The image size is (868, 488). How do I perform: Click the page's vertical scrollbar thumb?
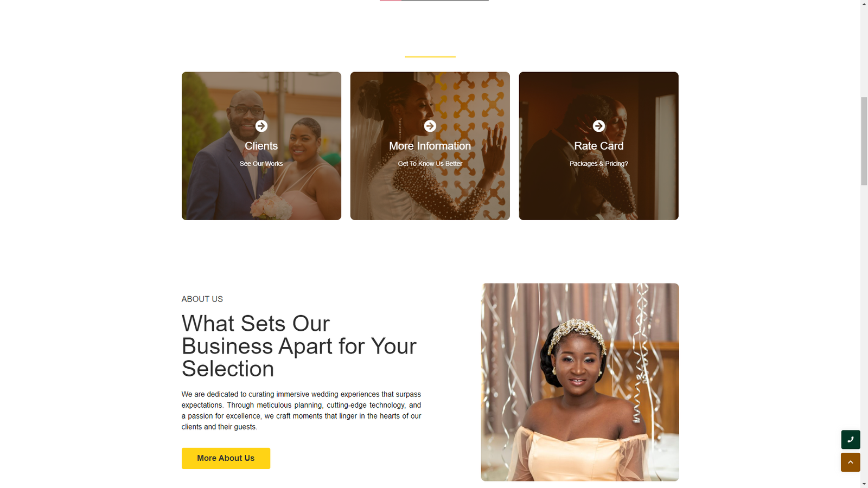(864, 141)
